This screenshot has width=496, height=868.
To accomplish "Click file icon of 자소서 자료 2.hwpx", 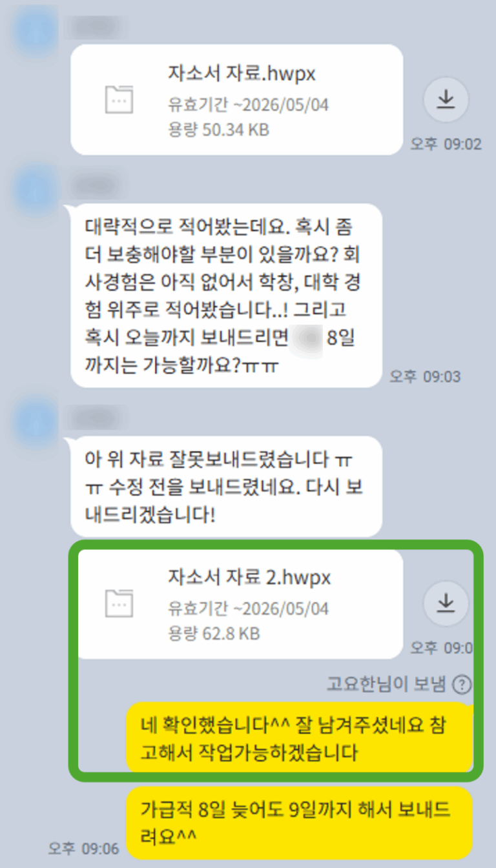I will tap(119, 603).
